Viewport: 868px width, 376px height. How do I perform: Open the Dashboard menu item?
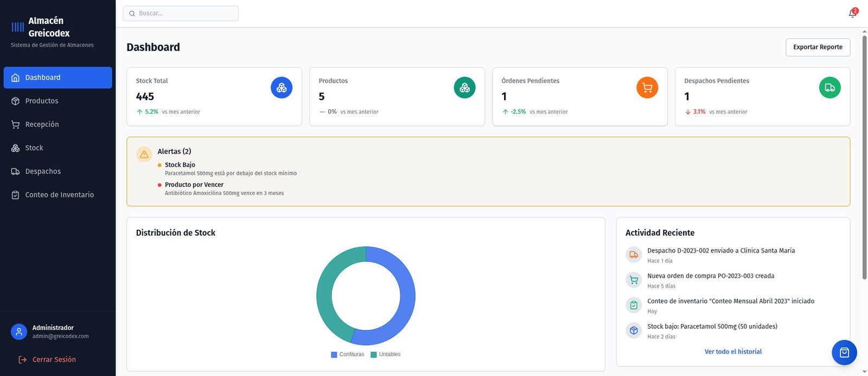click(x=58, y=77)
